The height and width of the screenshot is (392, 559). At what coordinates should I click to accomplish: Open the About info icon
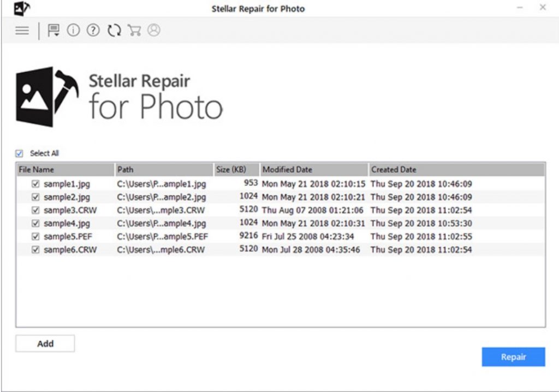[73, 31]
